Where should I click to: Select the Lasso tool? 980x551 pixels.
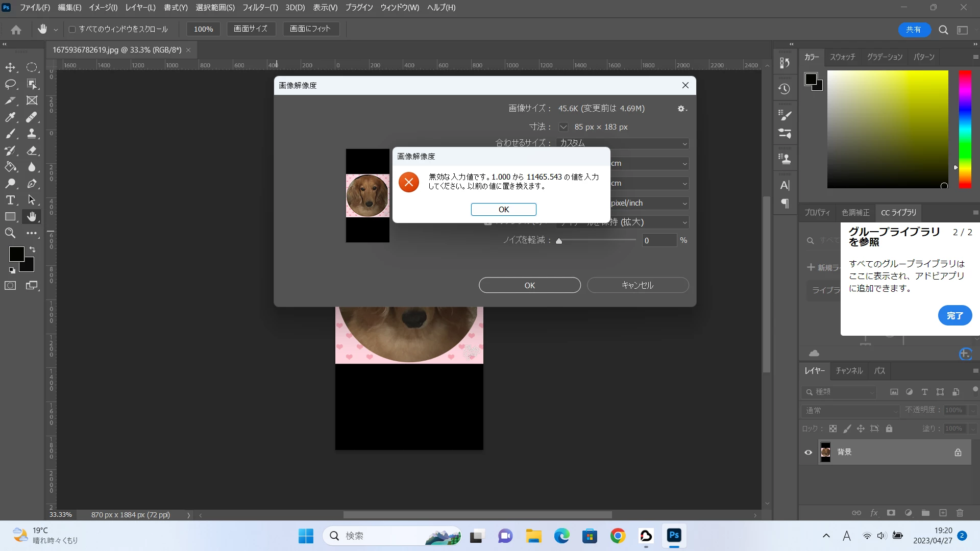click(11, 84)
